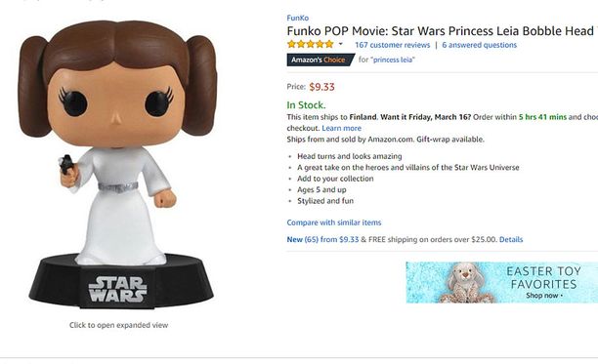This screenshot has height=364, width=598.
Task: Click the In Stock availability text
Action: (x=306, y=105)
